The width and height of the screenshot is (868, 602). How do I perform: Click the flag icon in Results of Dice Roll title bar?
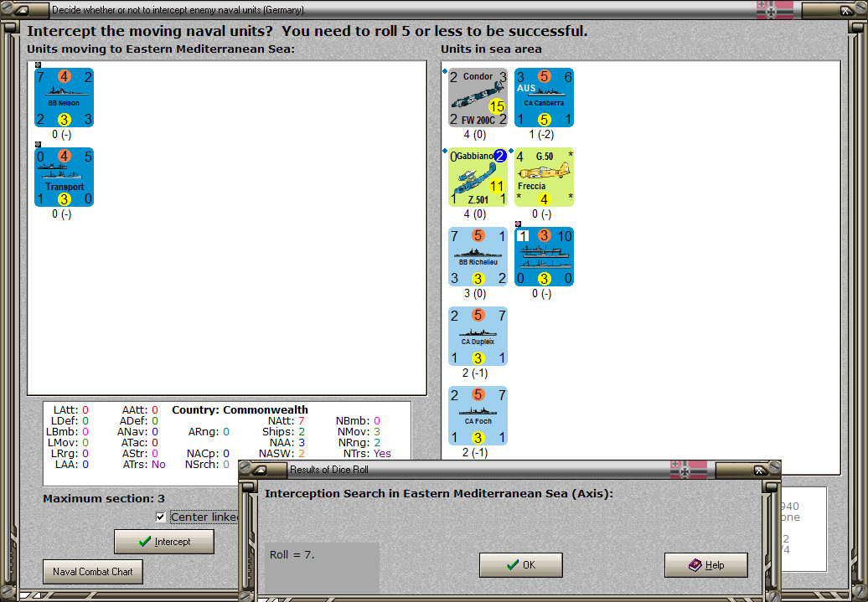689,469
